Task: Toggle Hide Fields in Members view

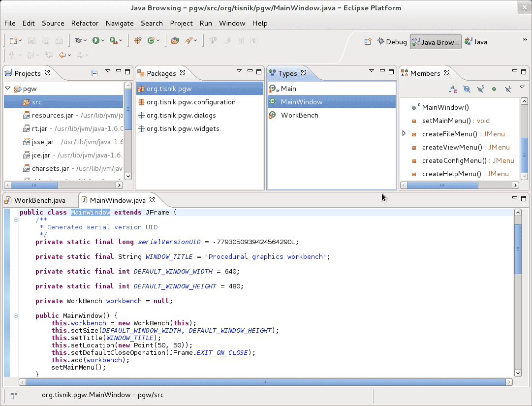Action: (467, 89)
